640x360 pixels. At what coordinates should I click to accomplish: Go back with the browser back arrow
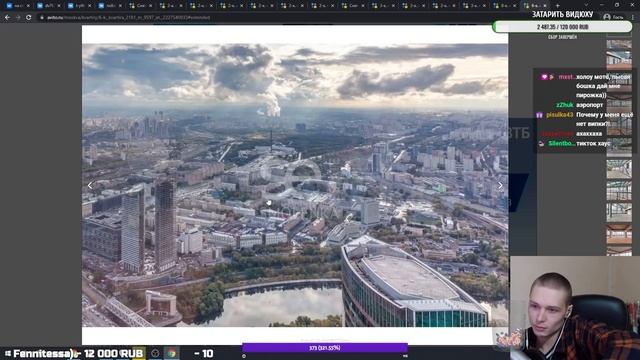7,18
